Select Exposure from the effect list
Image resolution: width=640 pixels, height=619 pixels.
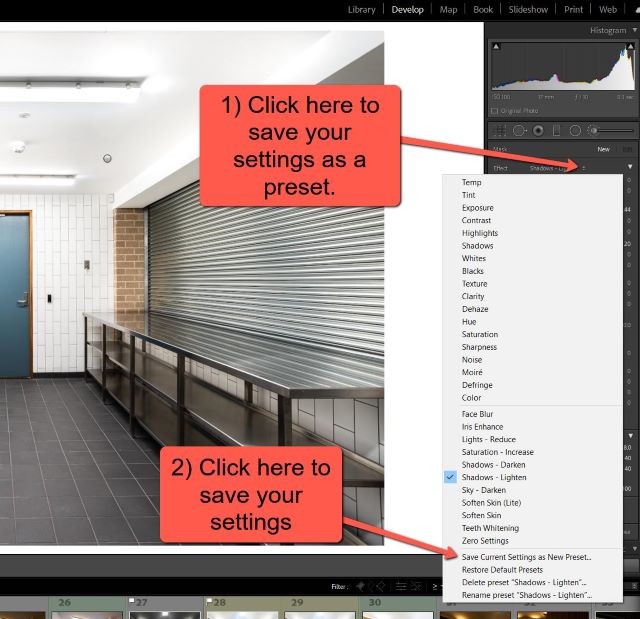tap(477, 208)
